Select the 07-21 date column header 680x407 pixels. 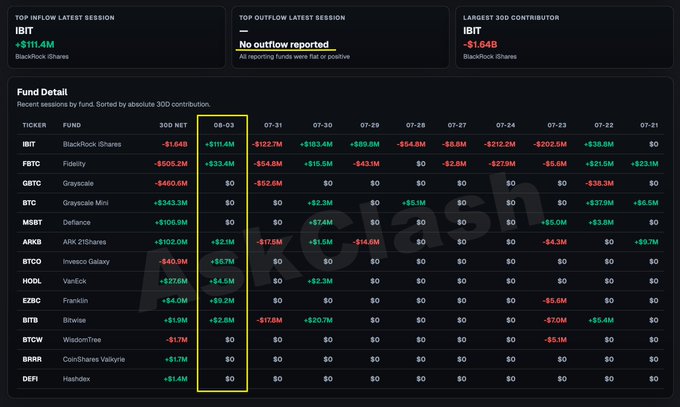pyautogui.click(x=649, y=125)
